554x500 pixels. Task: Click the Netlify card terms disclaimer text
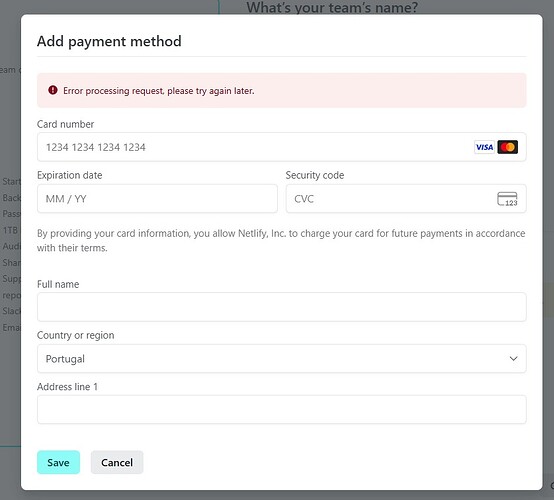point(281,241)
